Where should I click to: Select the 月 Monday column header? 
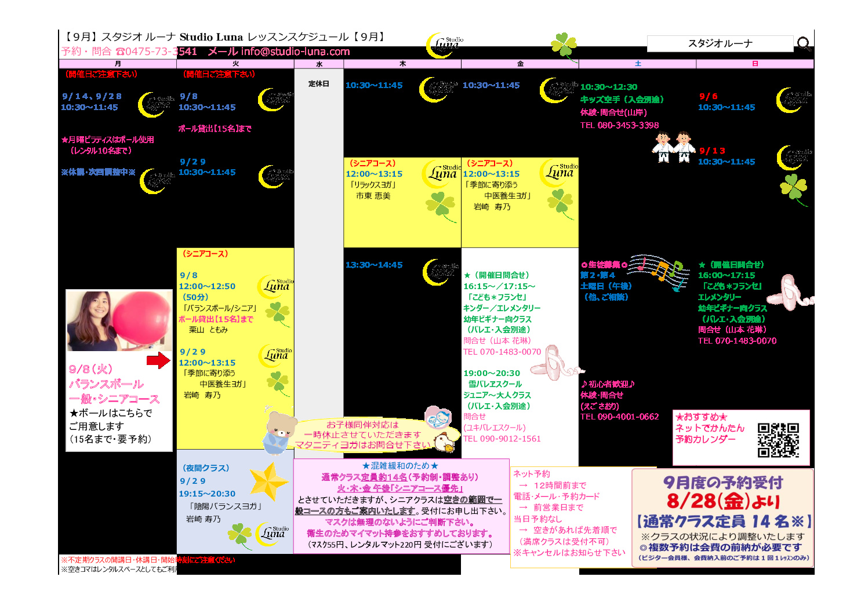click(x=118, y=64)
